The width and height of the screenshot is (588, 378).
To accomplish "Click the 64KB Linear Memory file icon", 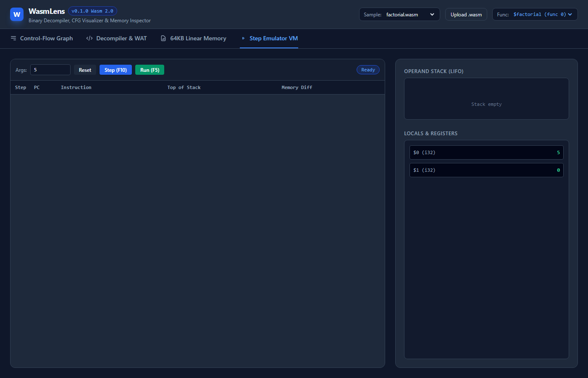I will pyautogui.click(x=163, y=38).
